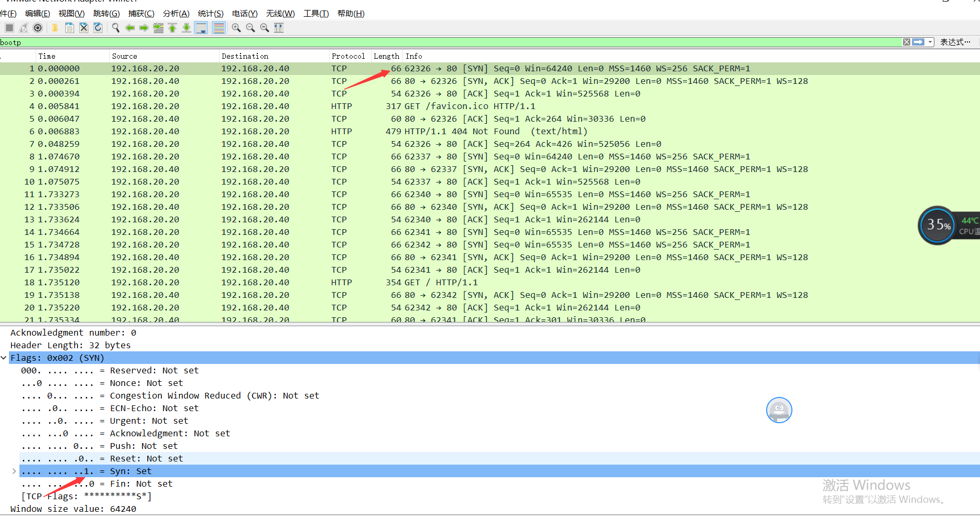The width and height of the screenshot is (980, 516).
Task: Zoom in on the packet text
Action: pyautogui.click(x=236, y=28)
